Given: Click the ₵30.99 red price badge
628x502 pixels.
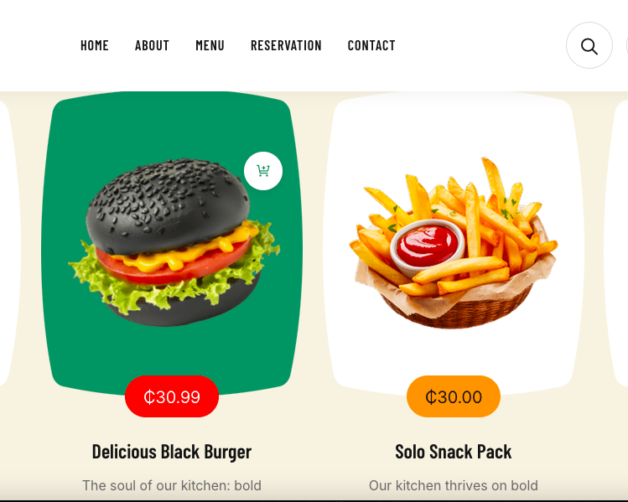Looking at the screenshot, I should pos(172,397).
